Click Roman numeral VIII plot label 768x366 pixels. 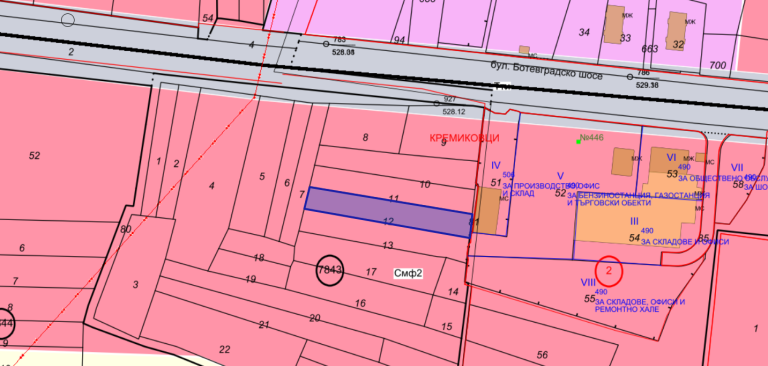(588, 282)
